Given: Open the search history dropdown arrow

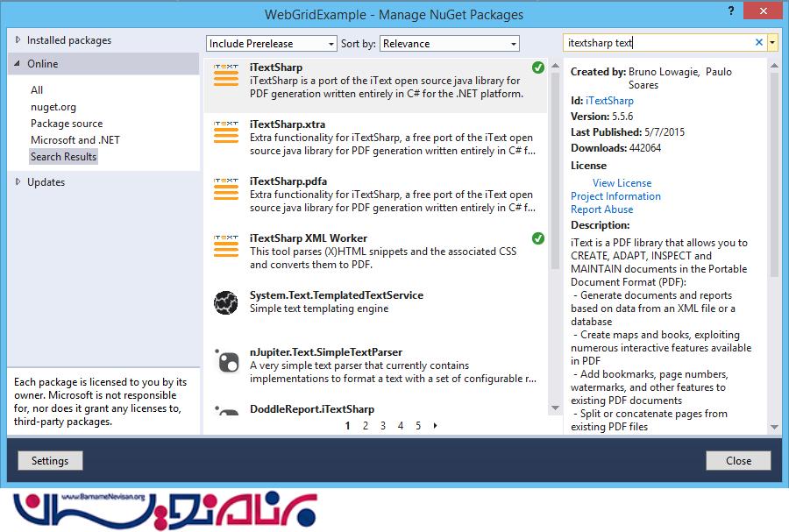Looking at the screenshot, I should (772, 42).
